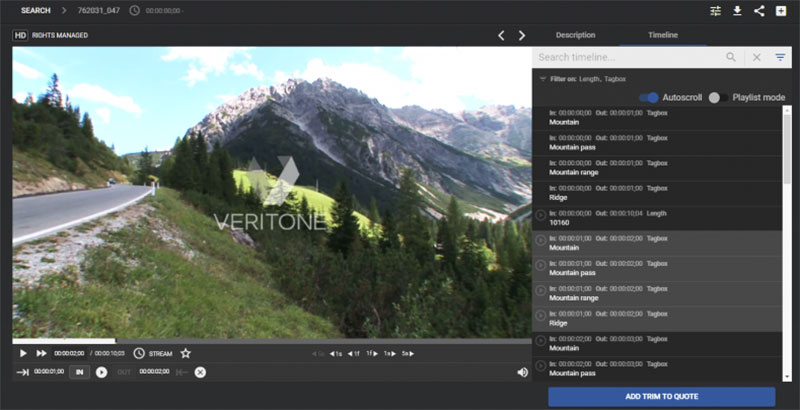Step forward 5 seconds in the player

408,353
